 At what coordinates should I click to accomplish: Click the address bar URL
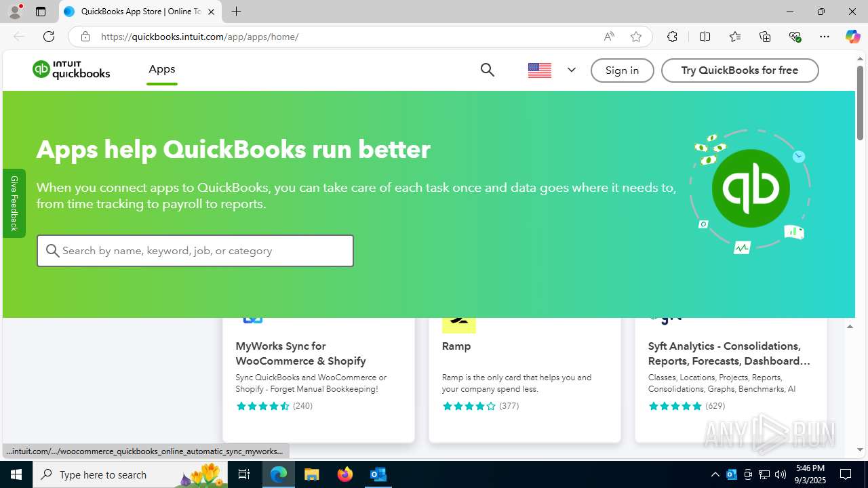click(200, 37)
